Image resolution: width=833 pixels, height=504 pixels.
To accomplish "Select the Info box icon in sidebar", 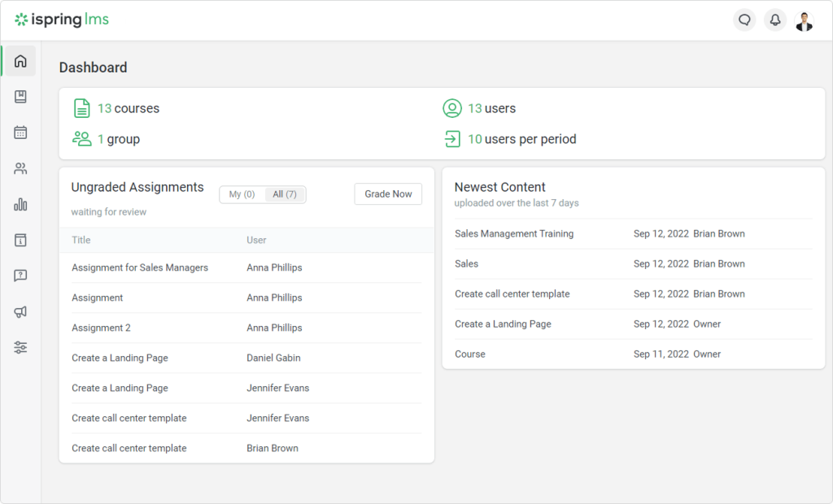I will pos(19,240).
